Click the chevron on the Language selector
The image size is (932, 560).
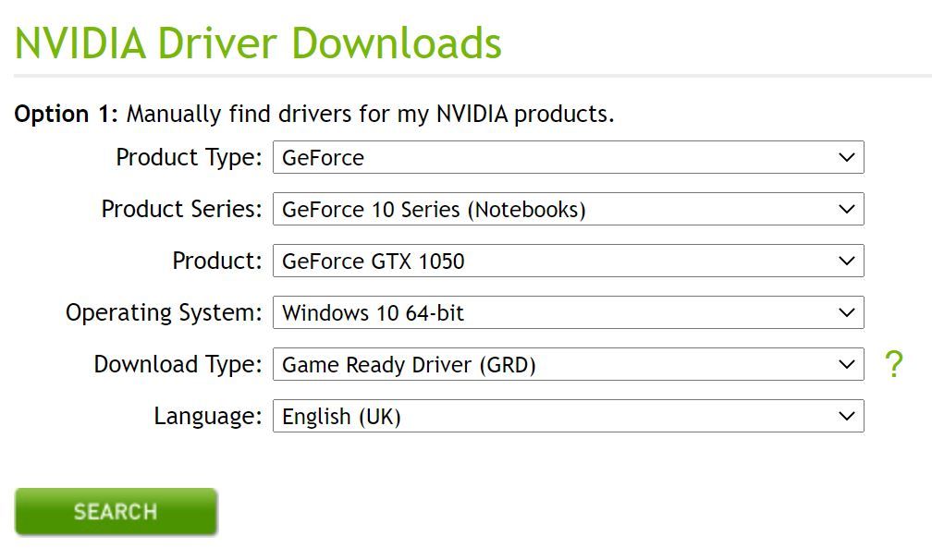point(847,416)
